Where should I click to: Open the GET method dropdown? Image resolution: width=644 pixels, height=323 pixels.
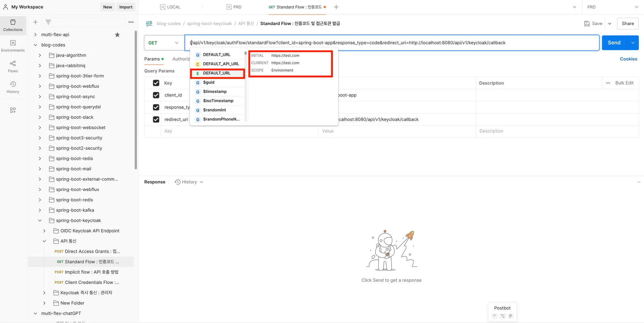[x=164, y=43]
